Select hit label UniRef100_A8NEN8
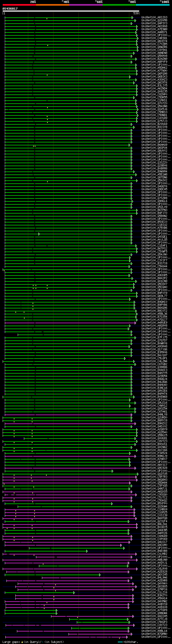This screenshot has height=644, width=172. tap(154, 53)
